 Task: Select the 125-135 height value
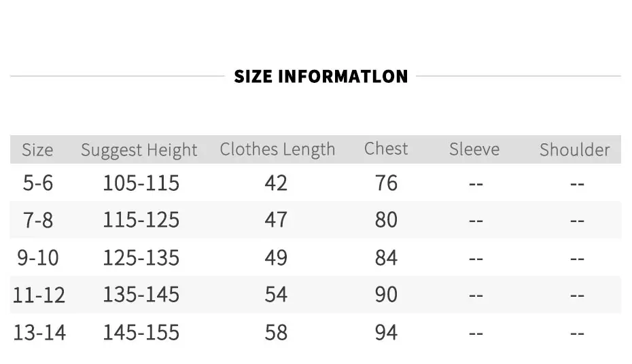coord(141,257)
